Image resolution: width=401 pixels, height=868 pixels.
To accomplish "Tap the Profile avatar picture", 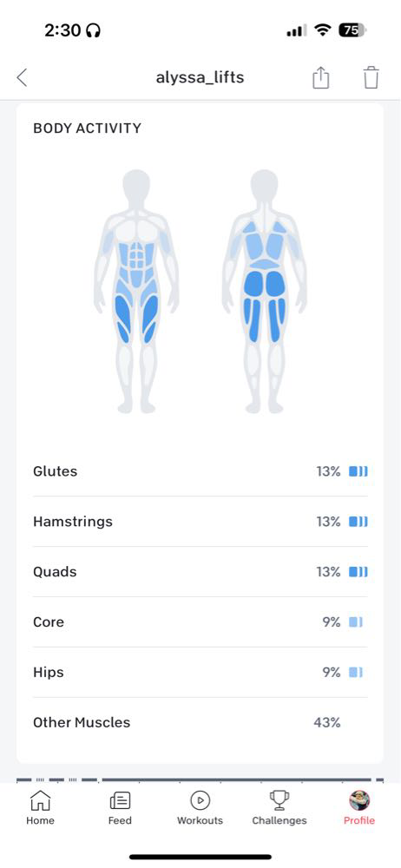I will coord(359,800).
